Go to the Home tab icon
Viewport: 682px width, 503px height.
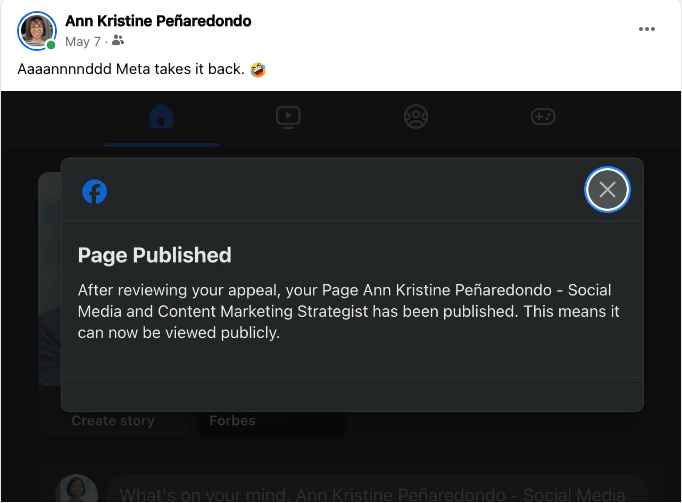161,117
